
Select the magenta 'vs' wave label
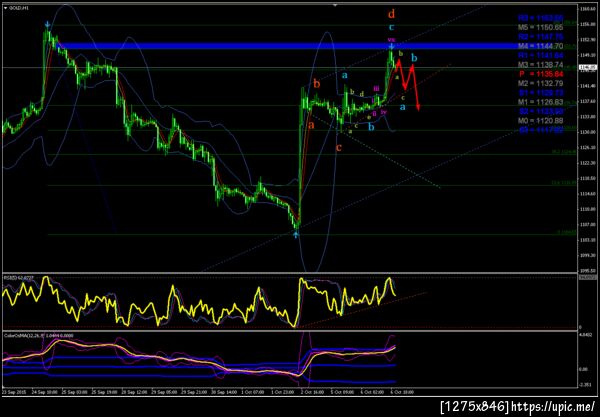pyautogui.click(x=391, y=39)
